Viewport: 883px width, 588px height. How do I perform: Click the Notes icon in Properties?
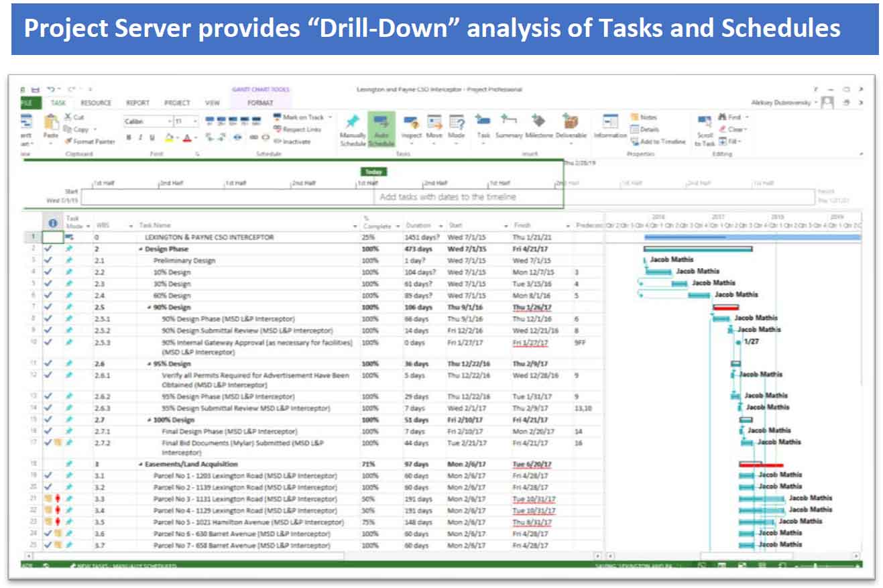[635, 117]
